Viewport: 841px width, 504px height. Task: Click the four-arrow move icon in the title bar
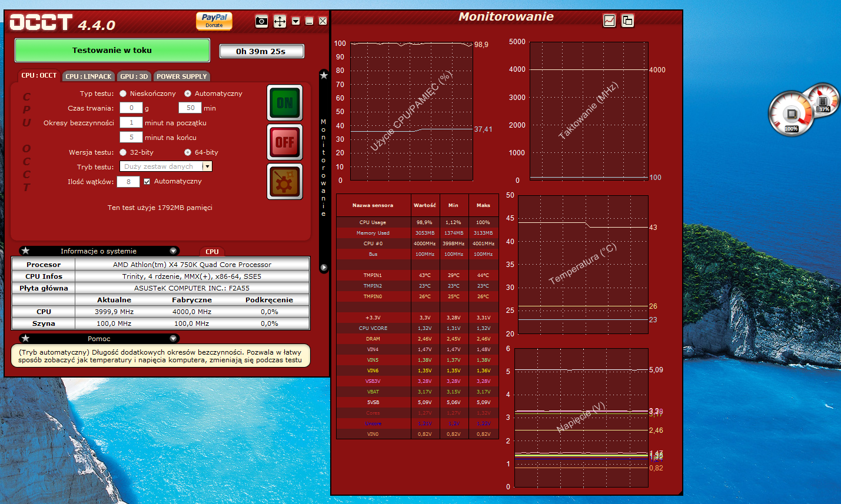point(280,21)
